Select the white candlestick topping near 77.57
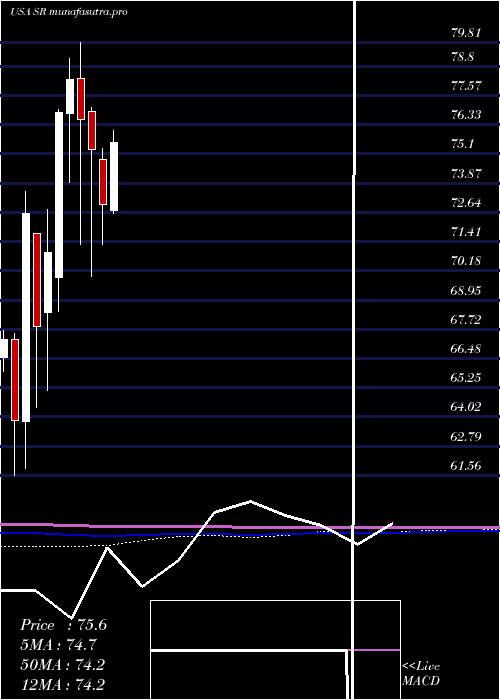Image resolution: width=500 pixels, height=700 pixels. [x=70, y=96]
